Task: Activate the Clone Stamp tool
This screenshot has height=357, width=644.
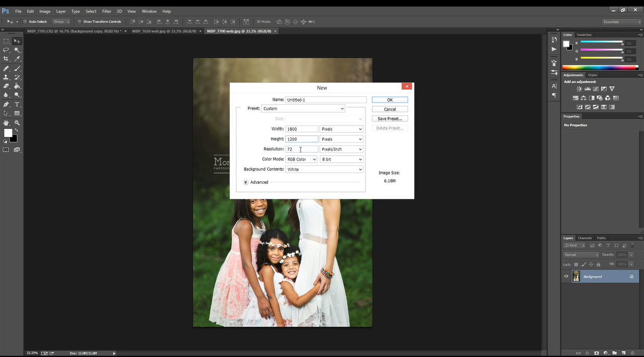Action: (x=6, y=77)
